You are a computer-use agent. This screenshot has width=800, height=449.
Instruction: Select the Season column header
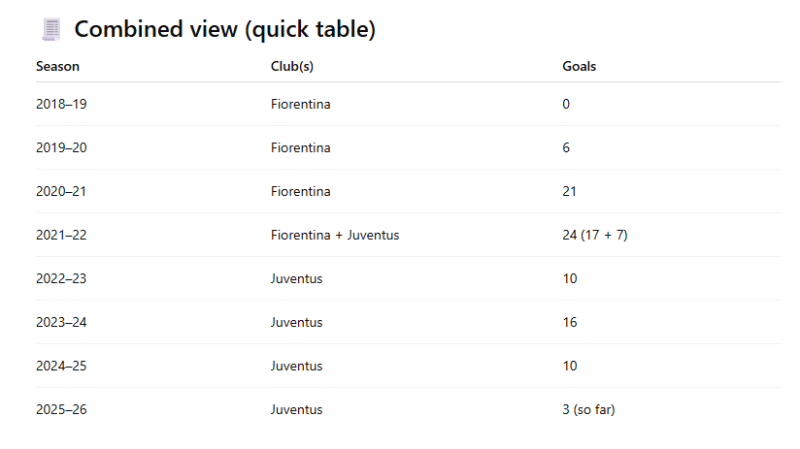pyautogui.click(x=58, y=66)
